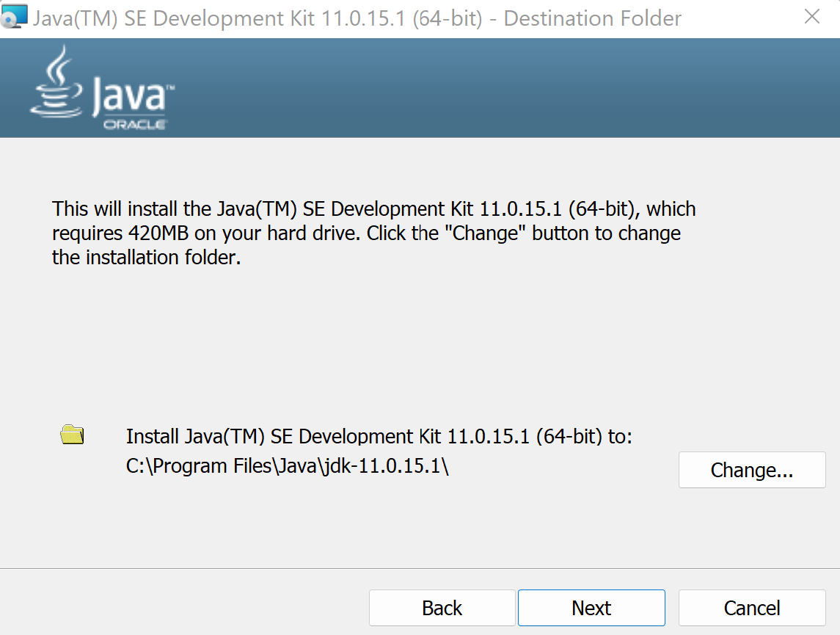The width and height of the screenshot is (840, 635).
Task: Click the window title text
Action: 257,18
